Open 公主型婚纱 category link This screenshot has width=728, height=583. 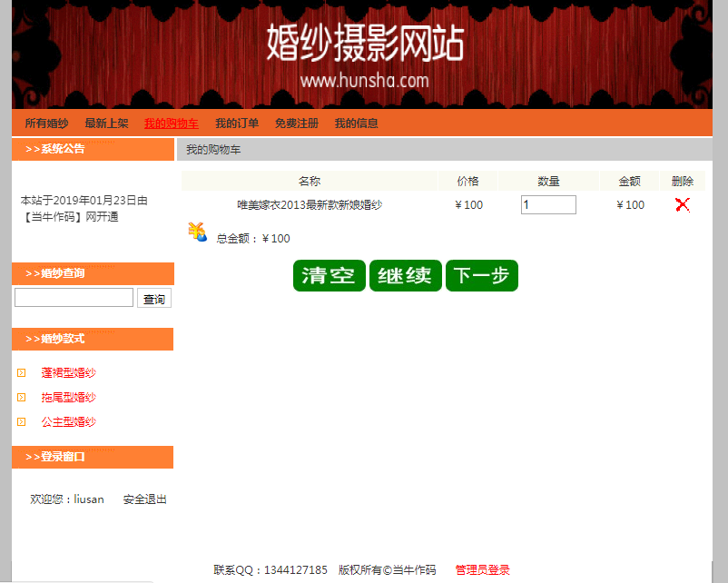[x=69, y=421]
